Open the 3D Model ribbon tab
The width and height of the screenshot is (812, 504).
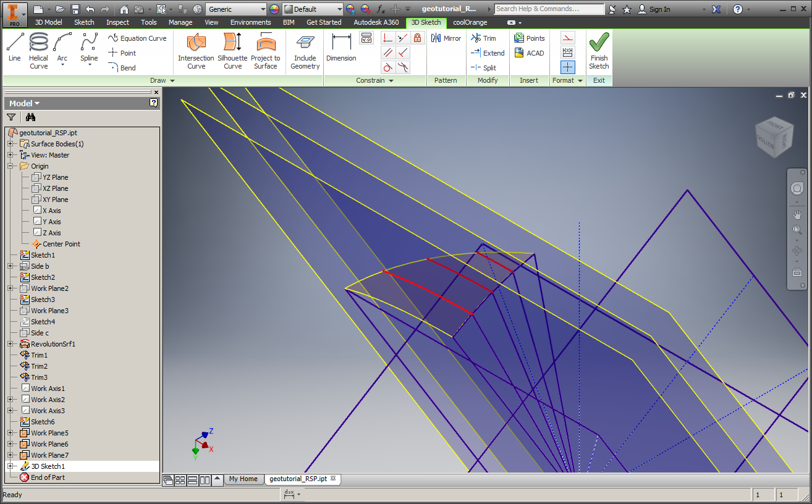click(49, 22)
